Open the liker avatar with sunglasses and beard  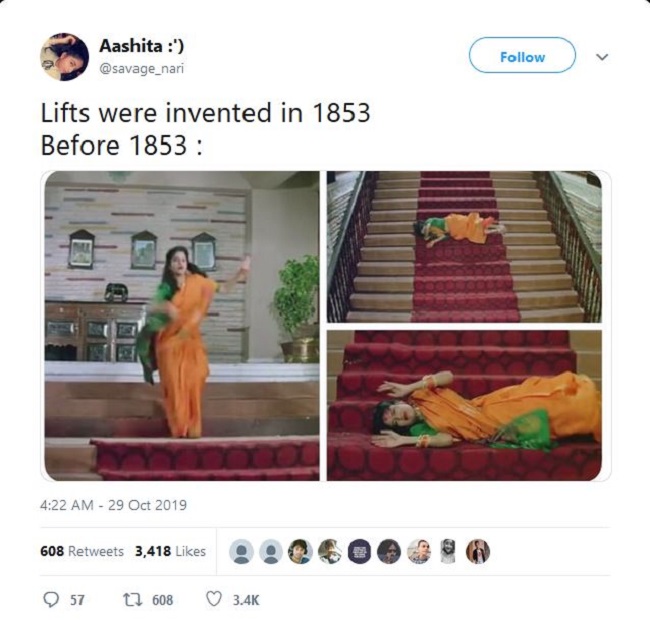389,552
